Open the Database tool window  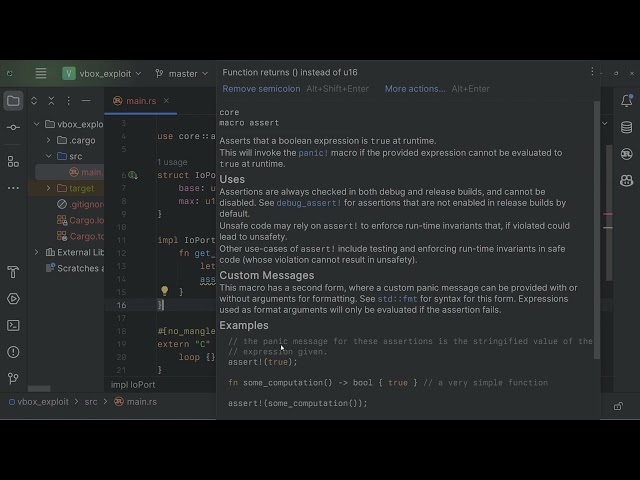click(x=627, y=127)
